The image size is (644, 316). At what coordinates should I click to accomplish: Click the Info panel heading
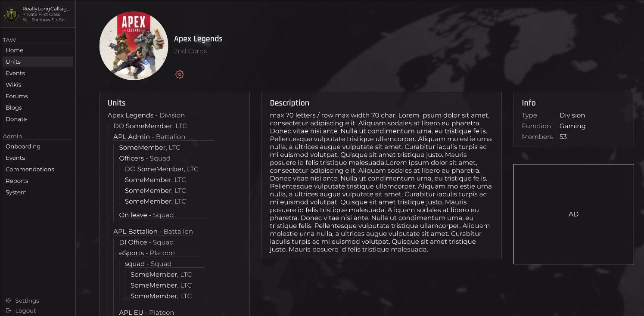[529, 103]
